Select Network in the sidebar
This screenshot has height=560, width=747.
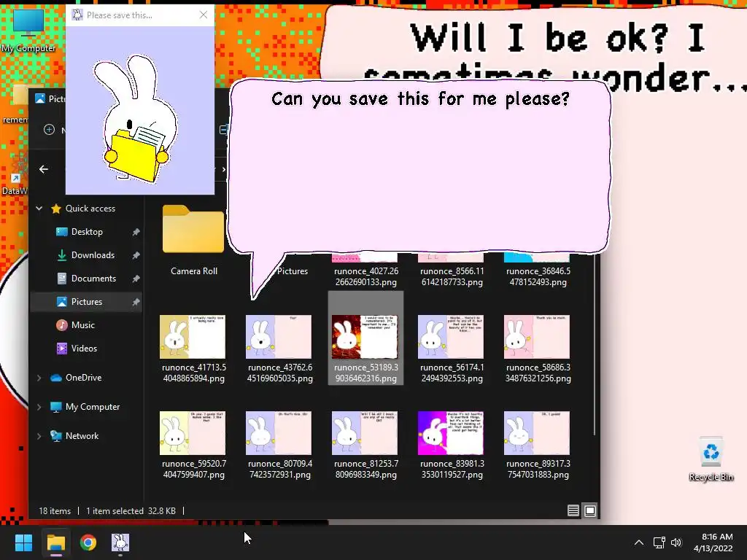coord(82,436)
